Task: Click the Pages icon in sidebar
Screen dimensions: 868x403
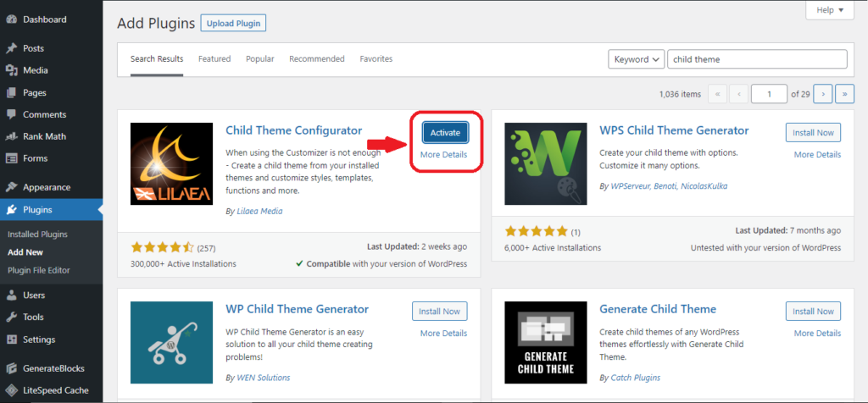Action: (x=10, y=93)
